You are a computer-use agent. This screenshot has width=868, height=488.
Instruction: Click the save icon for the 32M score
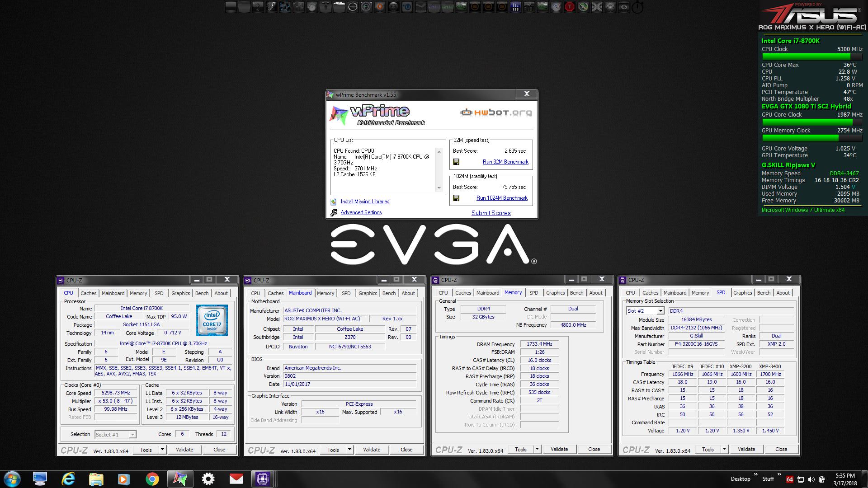[x=456, y=162]
